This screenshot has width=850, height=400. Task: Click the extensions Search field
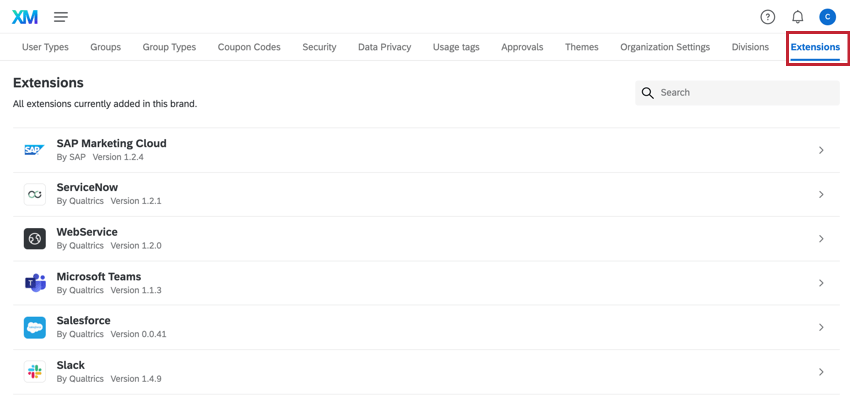pyautogui.click(x=745, y=93)
